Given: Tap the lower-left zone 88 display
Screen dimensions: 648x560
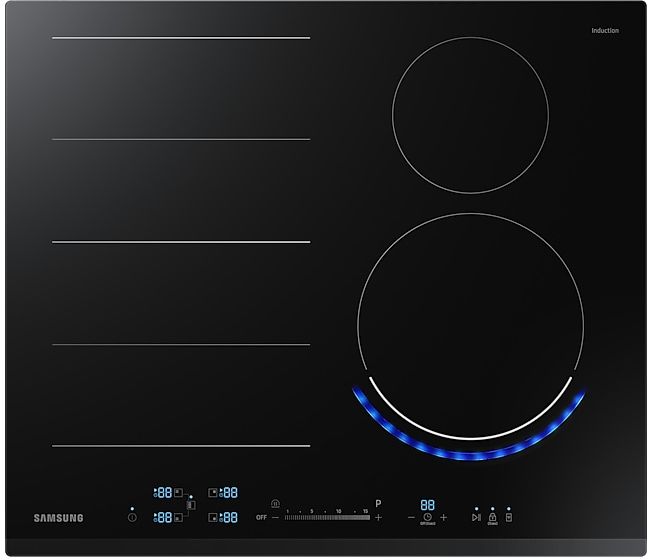Looking at the screenshot, I should pos(165,517).
